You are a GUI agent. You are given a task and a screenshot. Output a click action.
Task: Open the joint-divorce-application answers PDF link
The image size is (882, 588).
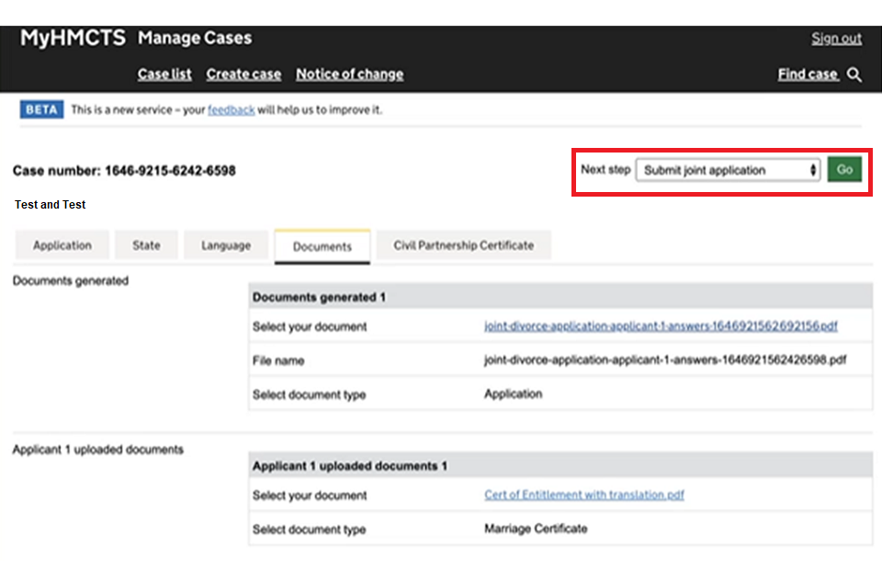click(661, 326)
